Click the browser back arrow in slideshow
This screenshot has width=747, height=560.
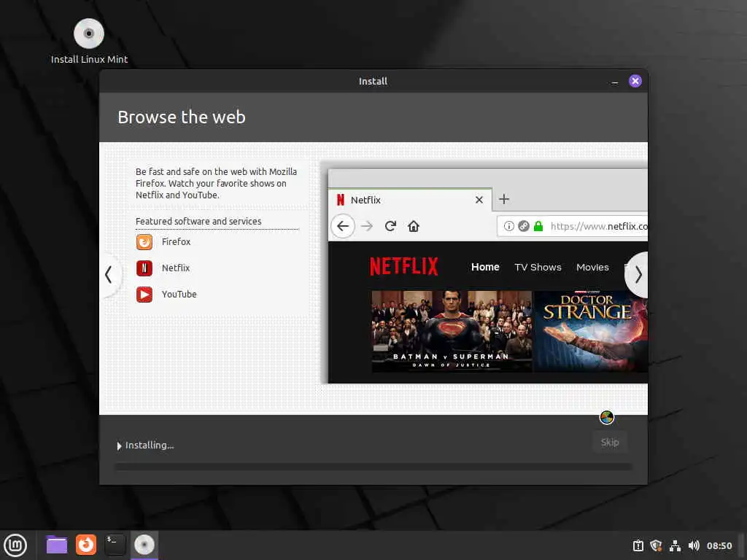point(343,226)
